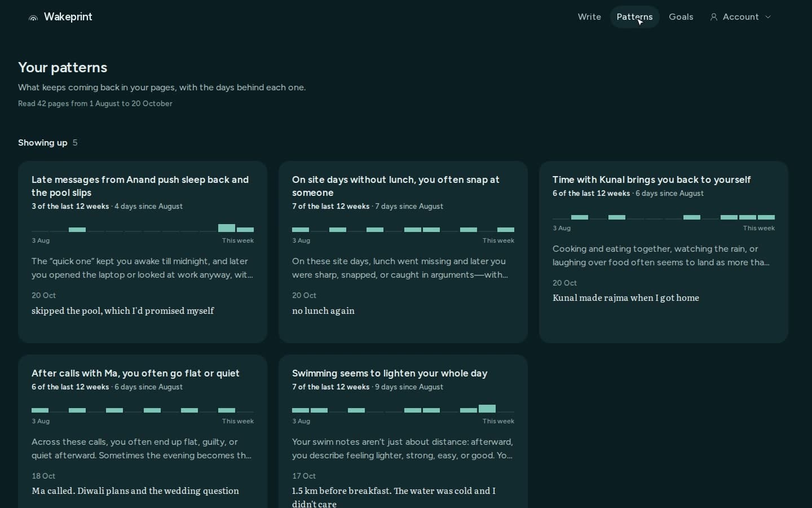Click summary 'Cooking and eating together, watching the rain'
The image size is (812, 508).
click(x=661, y=255)
